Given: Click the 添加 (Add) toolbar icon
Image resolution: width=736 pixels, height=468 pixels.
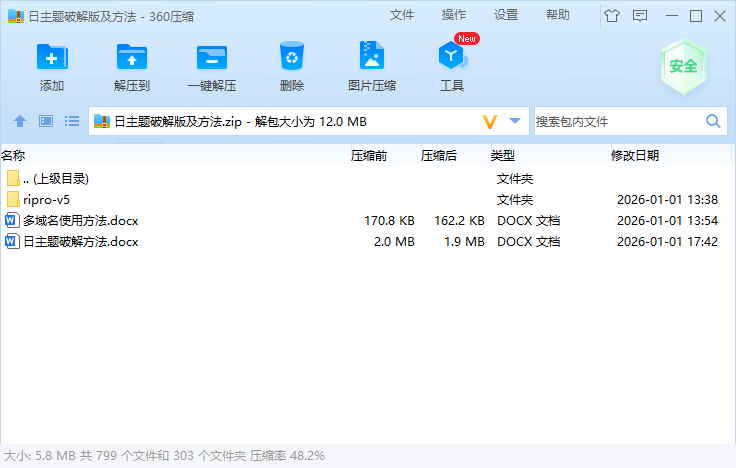Looking at the screenshot, I should (52, 58).
